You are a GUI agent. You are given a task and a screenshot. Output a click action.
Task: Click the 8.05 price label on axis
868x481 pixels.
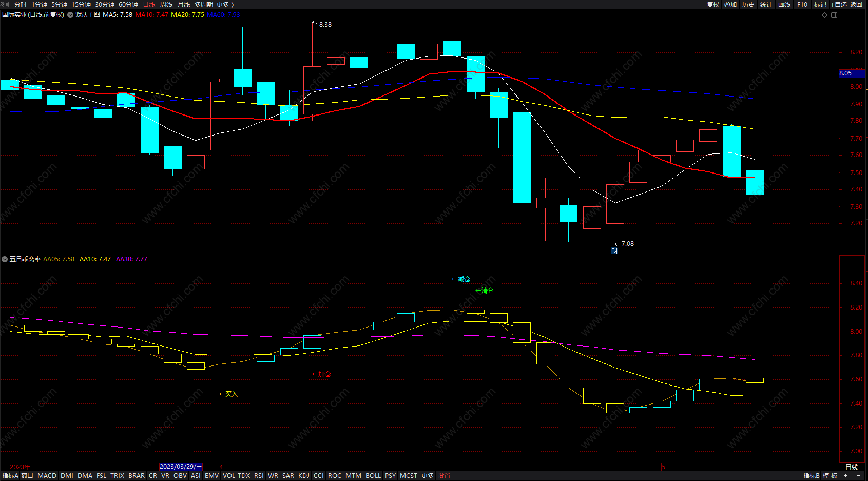click(852, 73)
